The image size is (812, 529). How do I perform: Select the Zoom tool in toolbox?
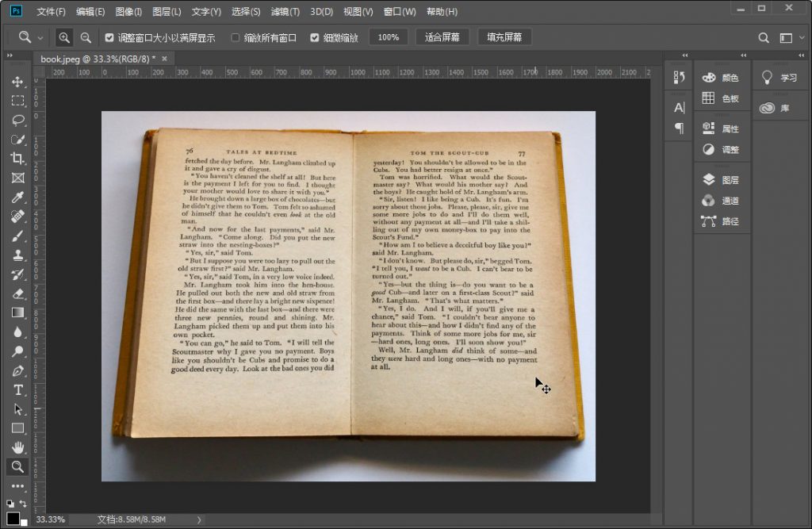(17, 466)
